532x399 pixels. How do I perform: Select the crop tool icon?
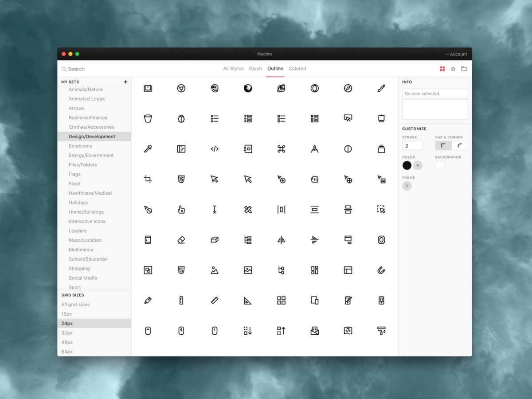pyautogui.click(x=148, y=179)
